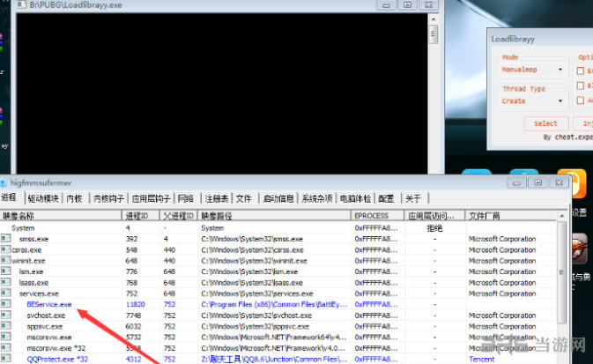This screenshot has height=364, width=593.
Task: Open the 驱动模块 tab
Action: (x=43, y=198)
